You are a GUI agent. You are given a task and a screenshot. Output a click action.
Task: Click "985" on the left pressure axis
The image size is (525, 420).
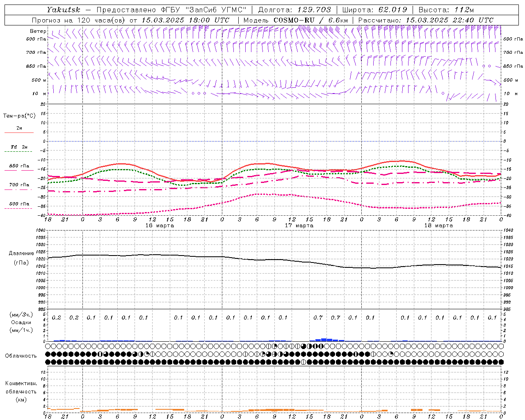tap(42, 309)
